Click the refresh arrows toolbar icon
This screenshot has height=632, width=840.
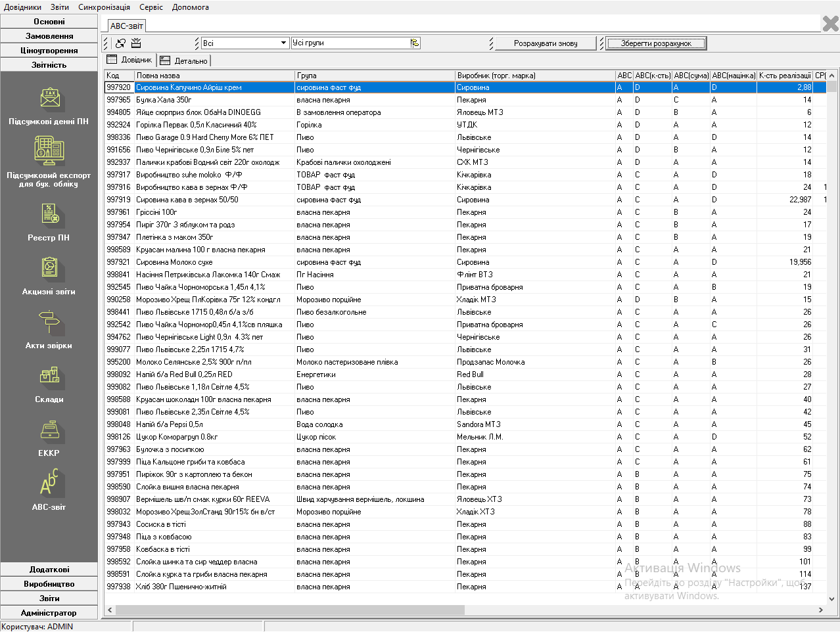(120, 43)
